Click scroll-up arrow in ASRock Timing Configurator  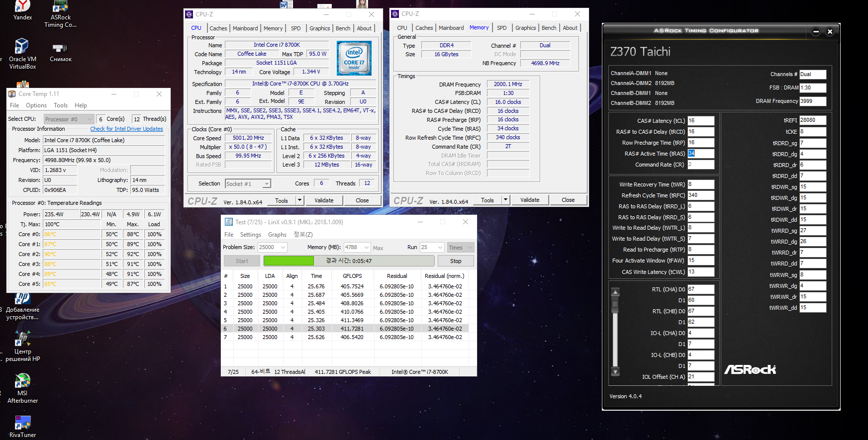pos(615,292)
